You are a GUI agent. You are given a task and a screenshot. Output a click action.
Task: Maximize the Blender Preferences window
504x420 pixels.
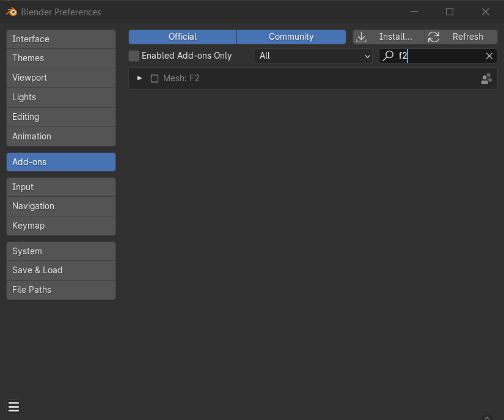pyautogui.click(x=450, y=12)
